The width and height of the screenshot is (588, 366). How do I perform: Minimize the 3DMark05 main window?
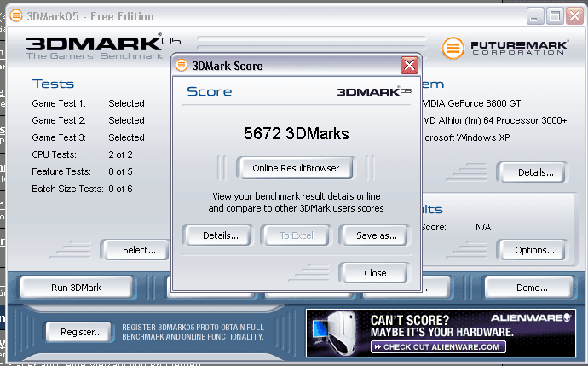point(535,16)
